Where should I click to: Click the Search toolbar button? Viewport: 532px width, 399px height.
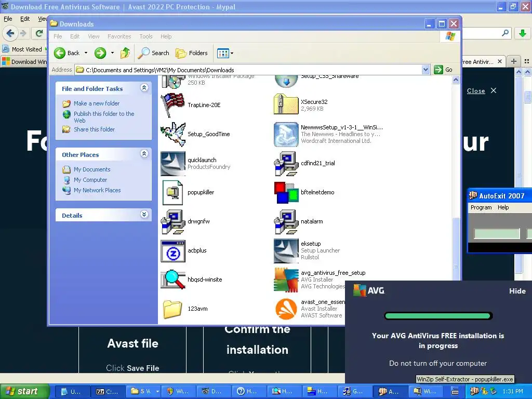pos(154,53)
